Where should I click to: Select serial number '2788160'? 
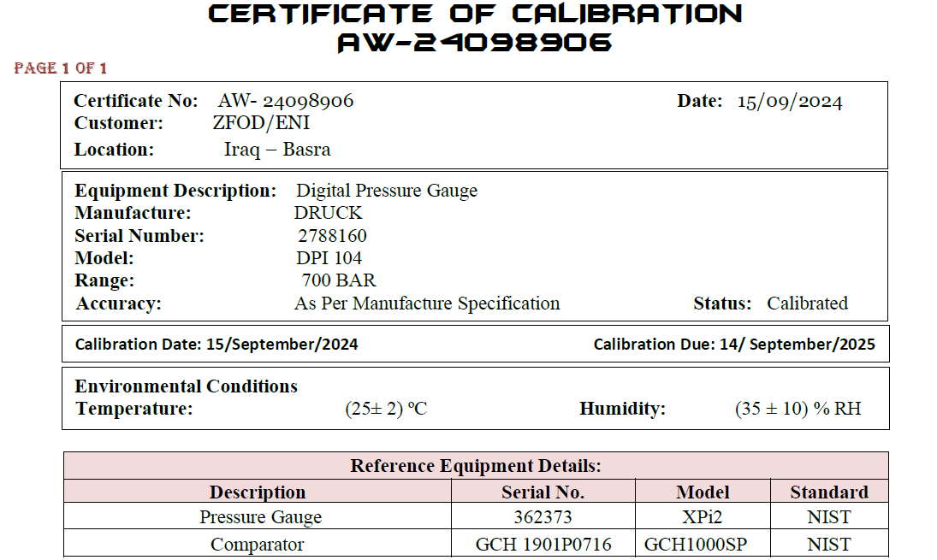pyautogui.click(x=332, y=236)
